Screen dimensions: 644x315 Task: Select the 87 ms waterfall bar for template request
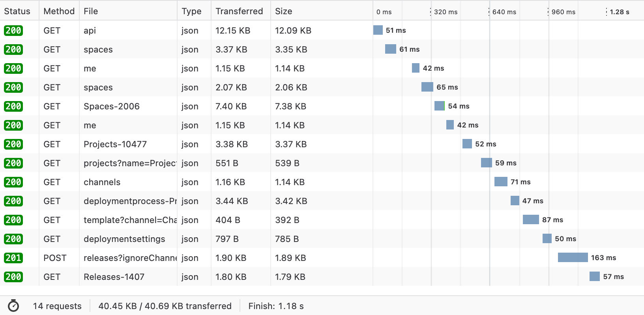pos(531,219)
